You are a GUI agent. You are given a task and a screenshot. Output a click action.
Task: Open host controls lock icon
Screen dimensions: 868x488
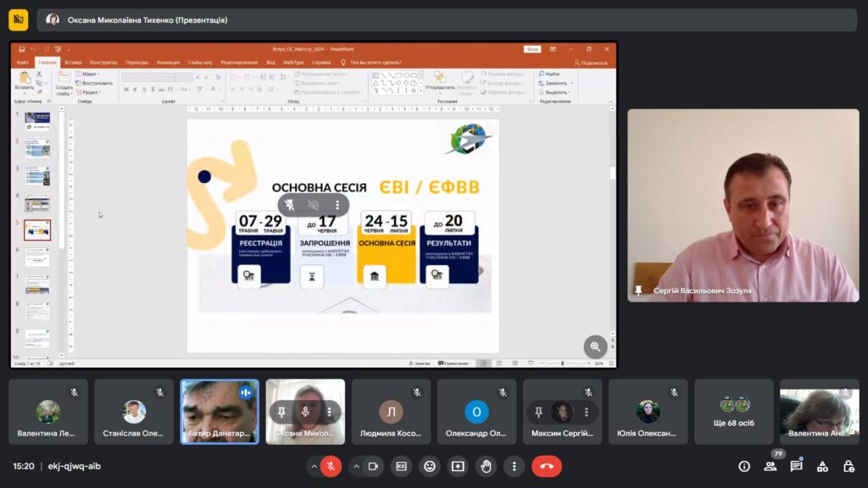point(849,466)
